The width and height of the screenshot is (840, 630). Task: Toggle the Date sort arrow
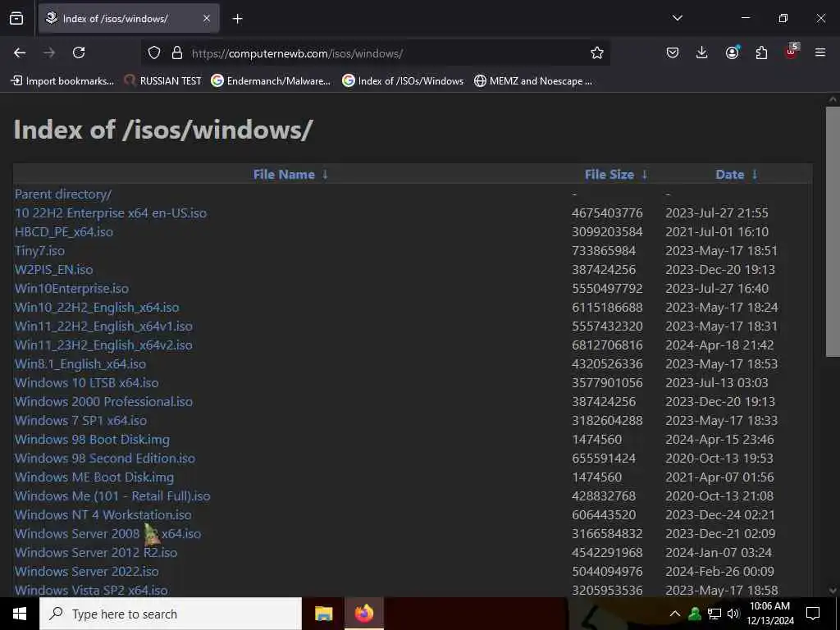pyautogui.click(x=755, y=175)
